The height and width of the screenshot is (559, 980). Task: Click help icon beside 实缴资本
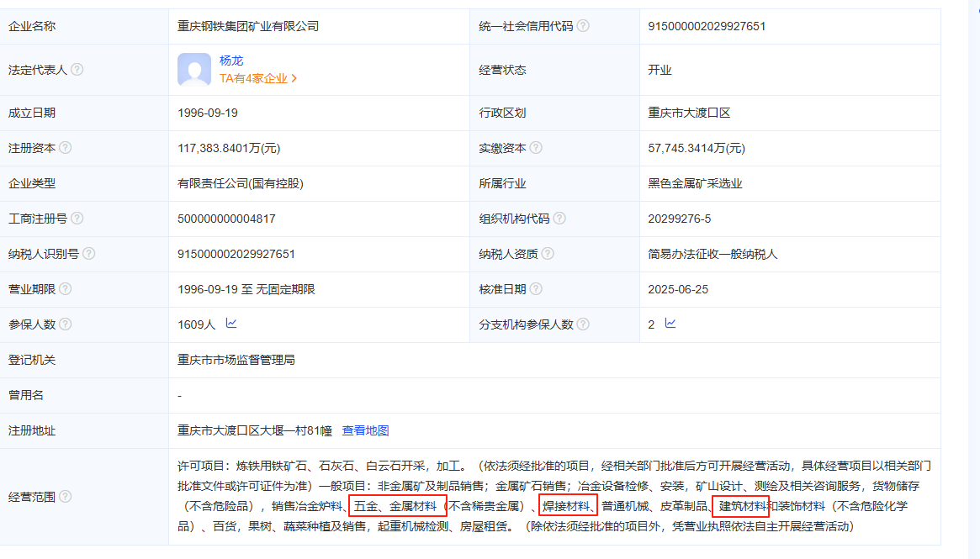click(x=536, y=147)
